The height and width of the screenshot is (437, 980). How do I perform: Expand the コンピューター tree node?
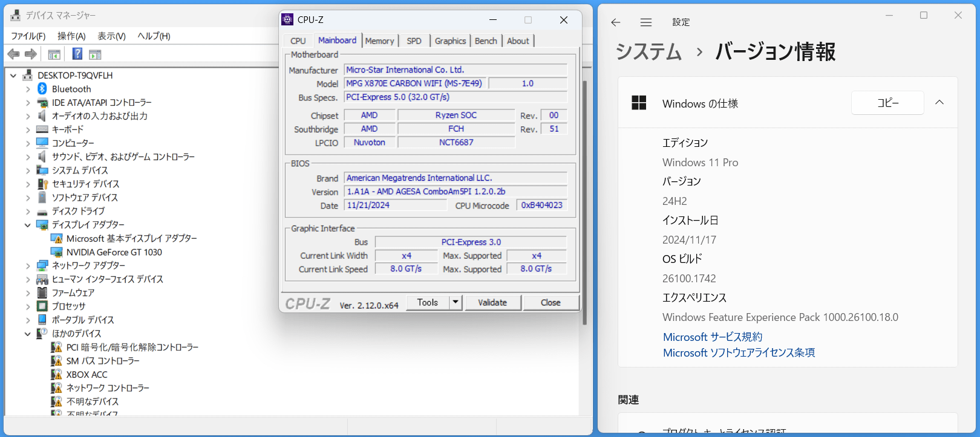pyautogui.click(x=28, y=143)
